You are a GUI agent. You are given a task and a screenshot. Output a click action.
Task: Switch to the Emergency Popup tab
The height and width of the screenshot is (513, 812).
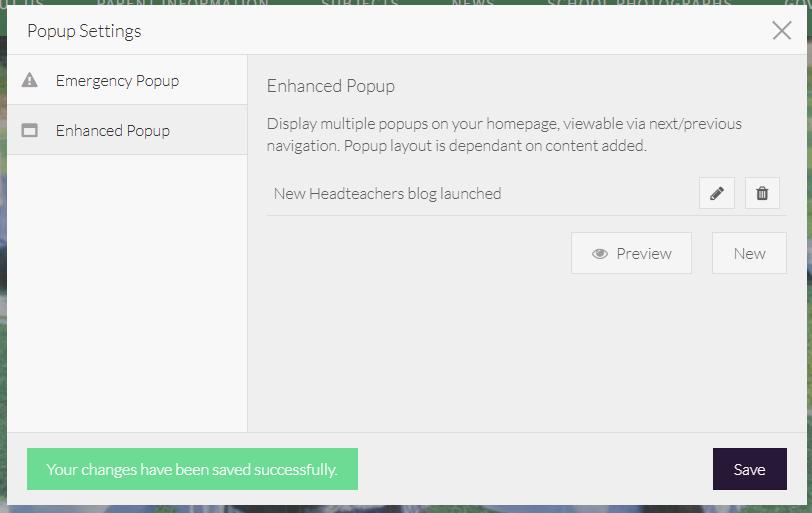tap(117, 80)
